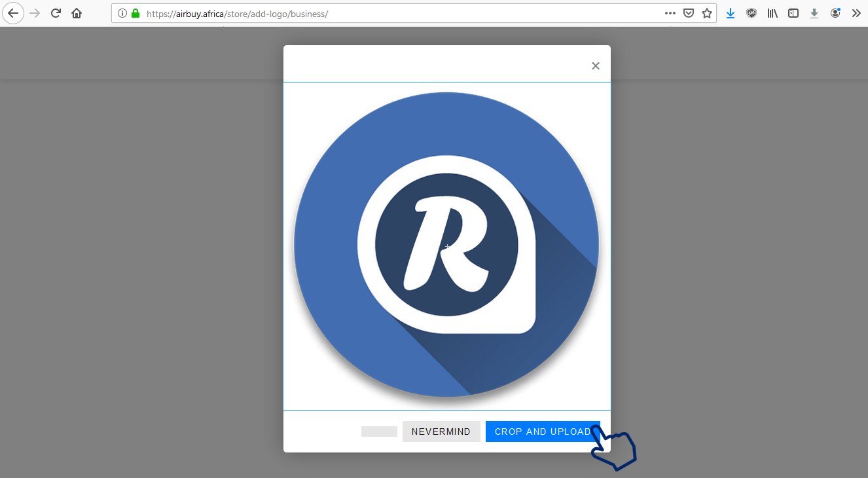
Task: Expand the toolbar overflow chevron menu
Action: 856,13
